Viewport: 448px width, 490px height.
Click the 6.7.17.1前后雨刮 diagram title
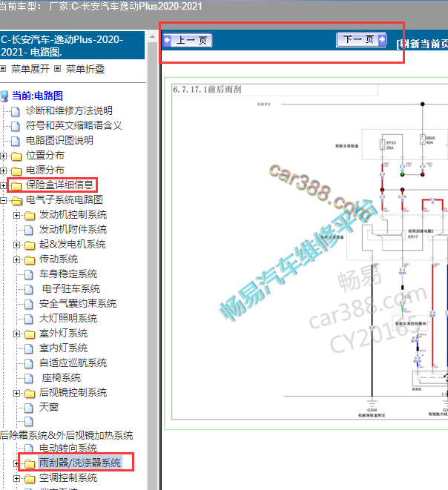207,90
